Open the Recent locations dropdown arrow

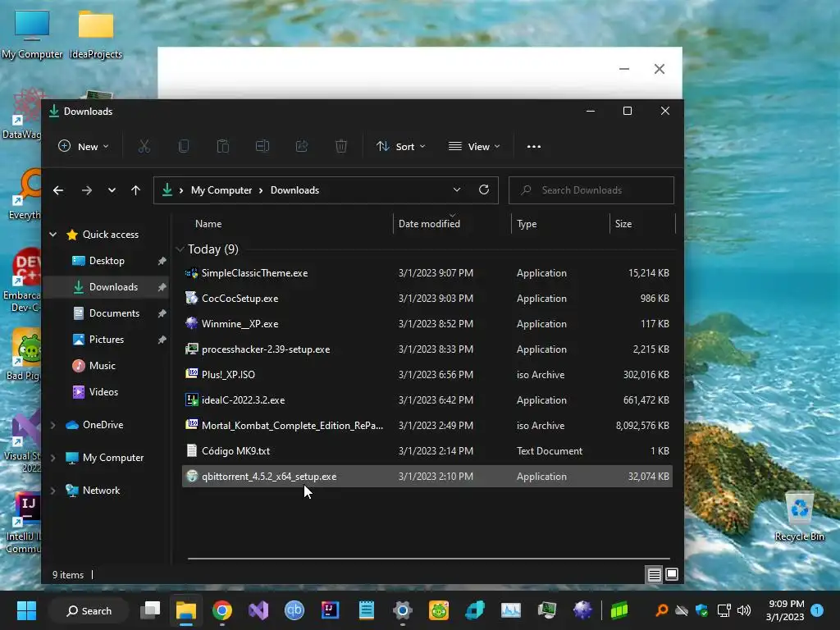[x=112, y=190]
